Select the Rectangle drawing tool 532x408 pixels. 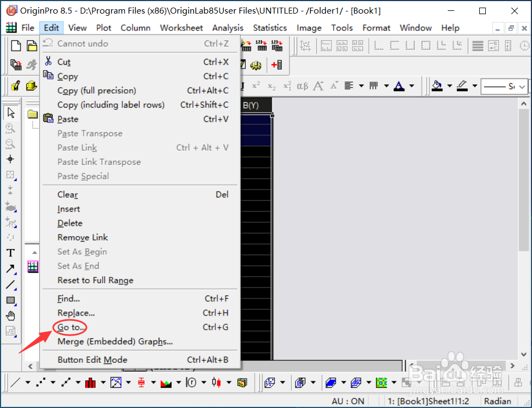[10, 300]
